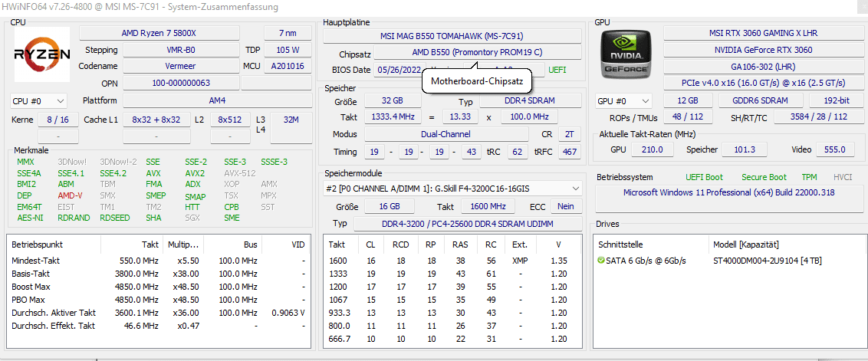Select the 666.7 timing row
The image size is (868, 361).
[452, 339]
